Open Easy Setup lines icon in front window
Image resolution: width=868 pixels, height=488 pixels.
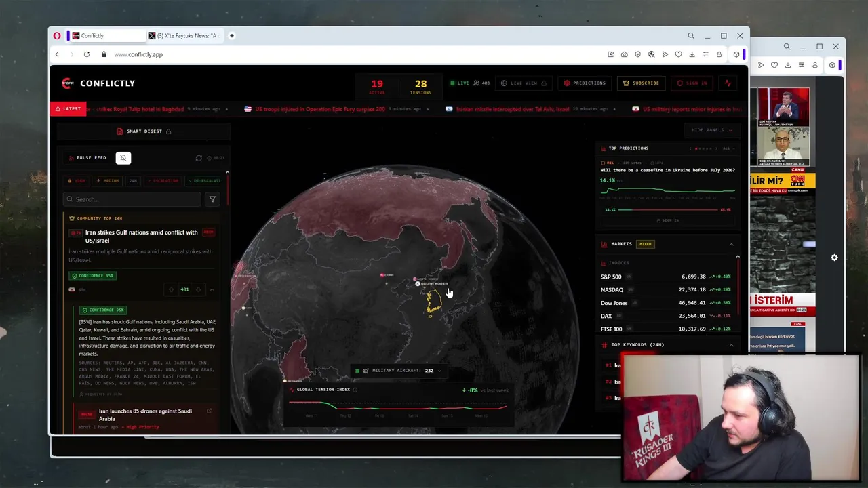(705, 54)
